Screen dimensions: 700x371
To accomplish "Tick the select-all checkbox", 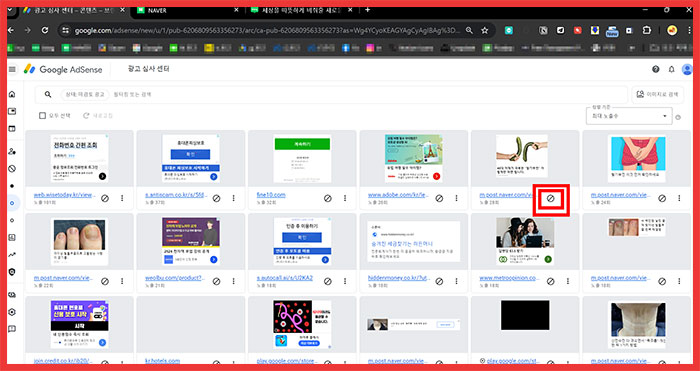I will [x=42, y=116].
